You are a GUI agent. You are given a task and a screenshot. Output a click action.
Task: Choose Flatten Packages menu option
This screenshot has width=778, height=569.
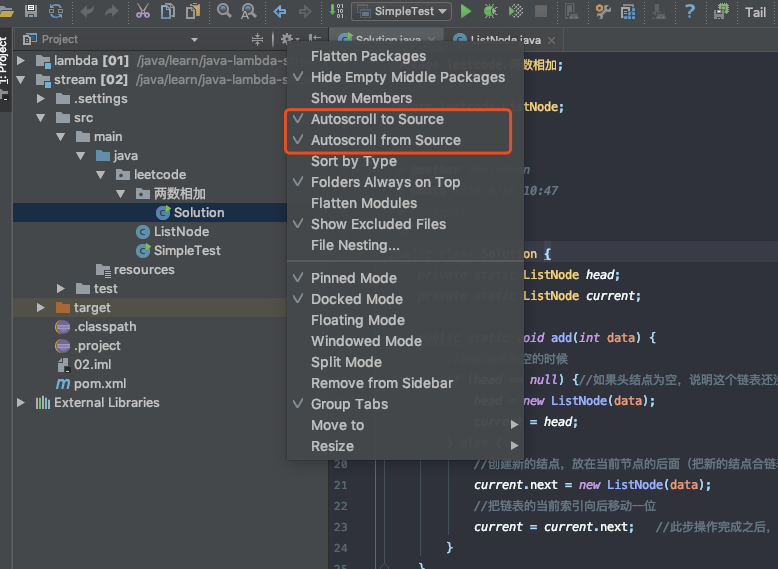[x=405, y=57]
